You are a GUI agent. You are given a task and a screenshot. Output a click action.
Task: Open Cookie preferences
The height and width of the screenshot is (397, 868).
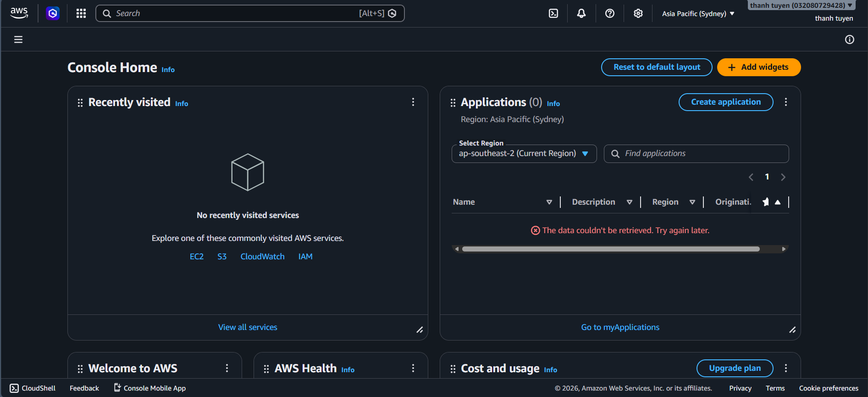[x=829, y=388]
